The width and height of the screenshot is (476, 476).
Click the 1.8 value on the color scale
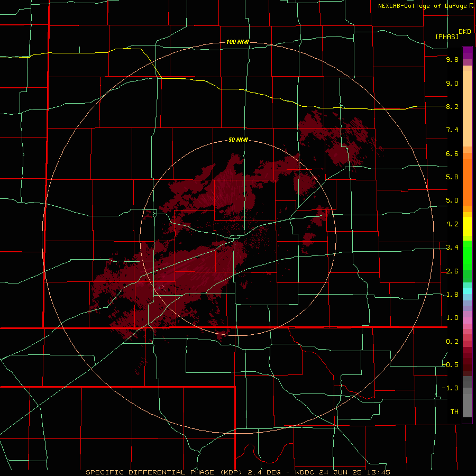(452, 295)
